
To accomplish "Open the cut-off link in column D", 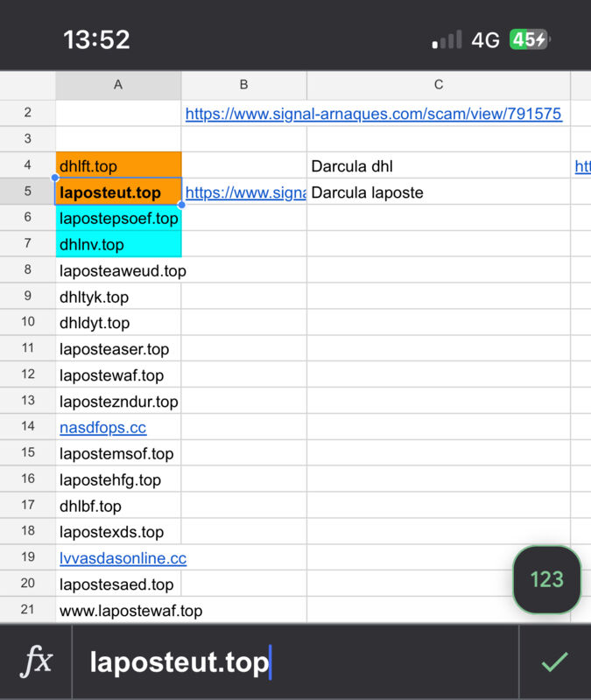I will click(x=582, y=166).
